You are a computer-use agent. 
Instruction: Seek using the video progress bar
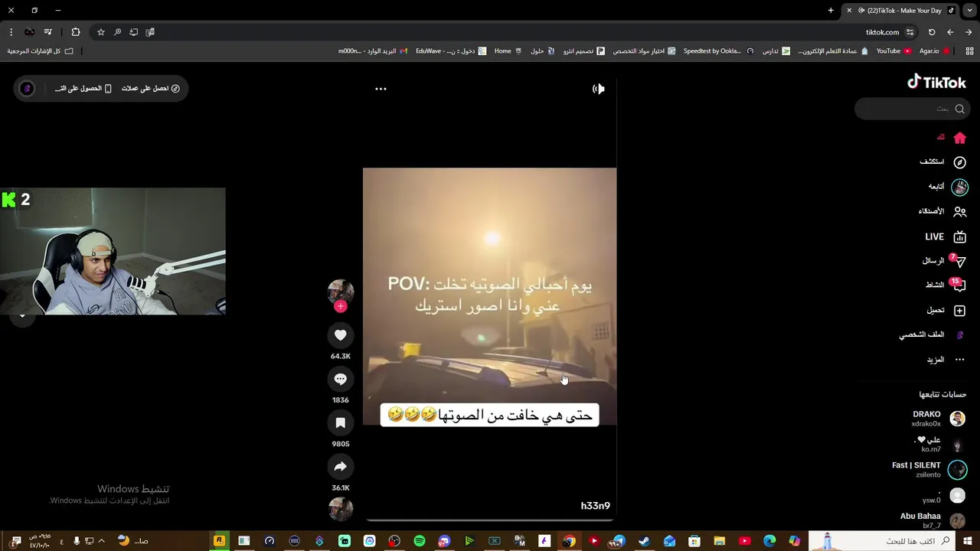coord(489,520)
